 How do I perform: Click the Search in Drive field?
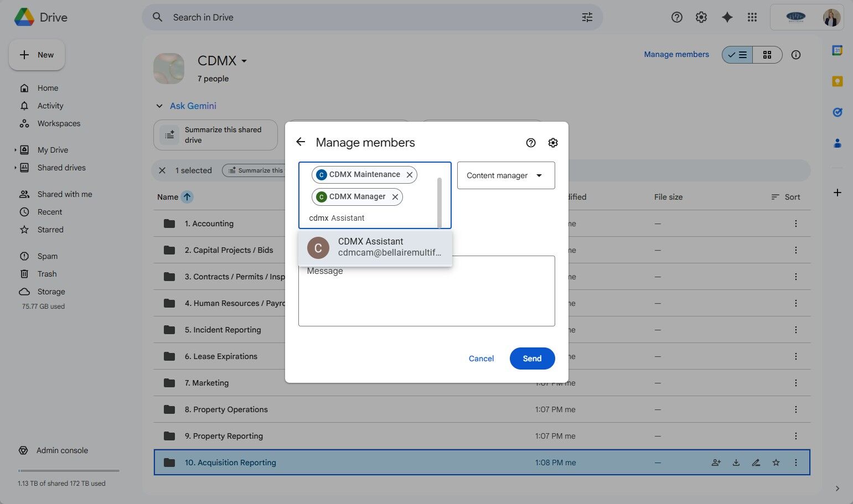[372, 17]
